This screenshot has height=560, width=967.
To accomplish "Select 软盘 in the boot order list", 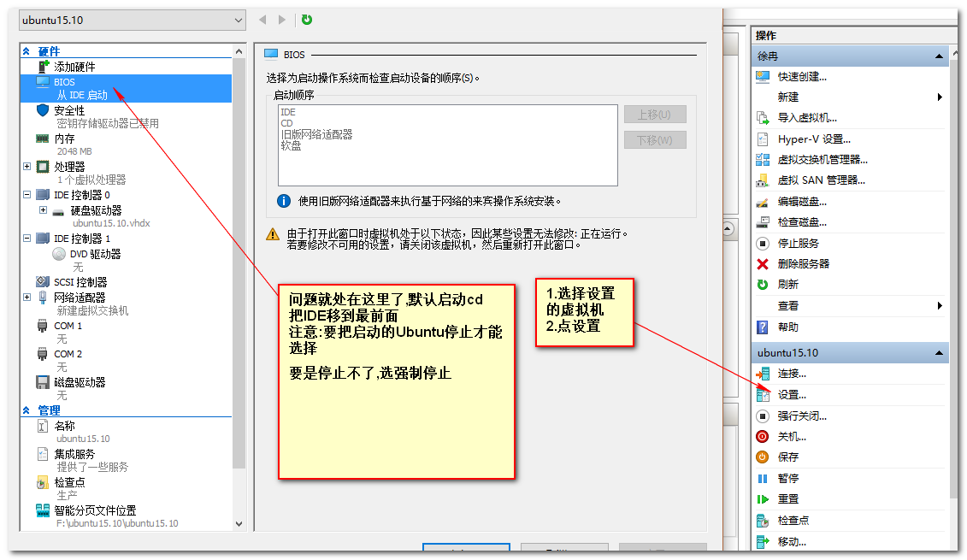I will pos(291,145).
